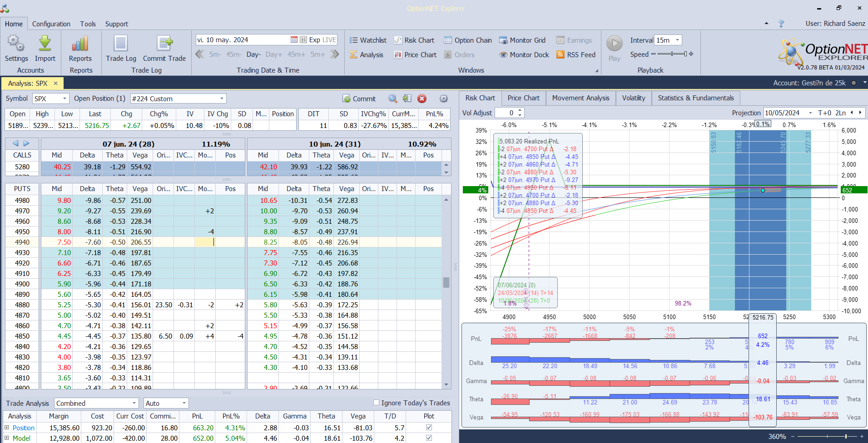The width and height of the screenshot is (868, 443).
Task: Open analysis settings gear icon
Action: pos(444,98)
